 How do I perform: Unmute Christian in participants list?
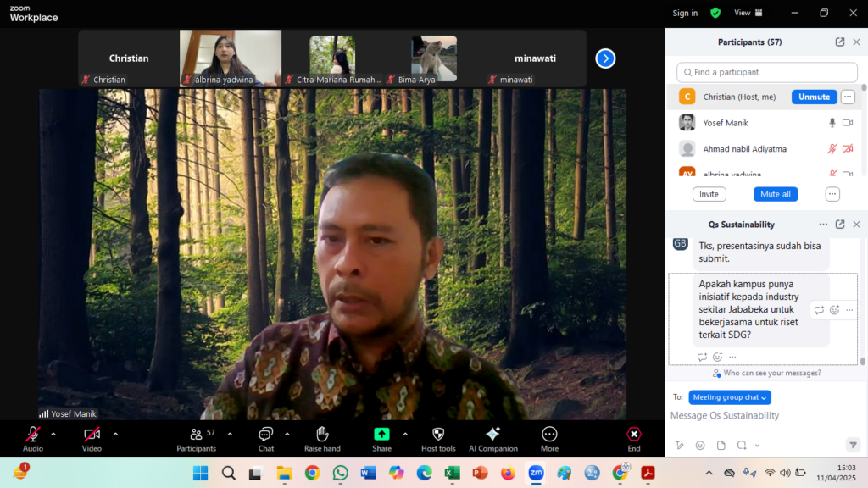(x=814, y=97)
